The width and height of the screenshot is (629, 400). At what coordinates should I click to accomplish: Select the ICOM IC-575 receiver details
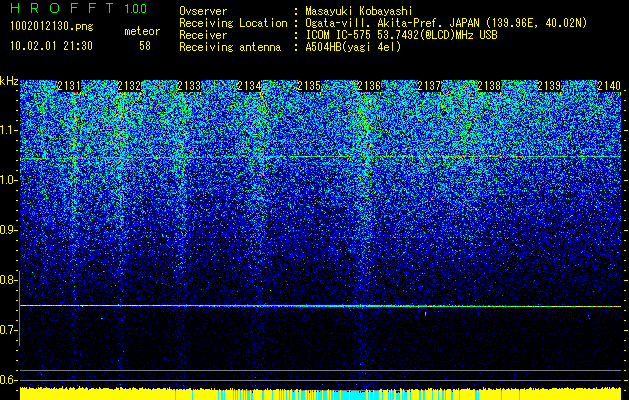tap(401, 35)
